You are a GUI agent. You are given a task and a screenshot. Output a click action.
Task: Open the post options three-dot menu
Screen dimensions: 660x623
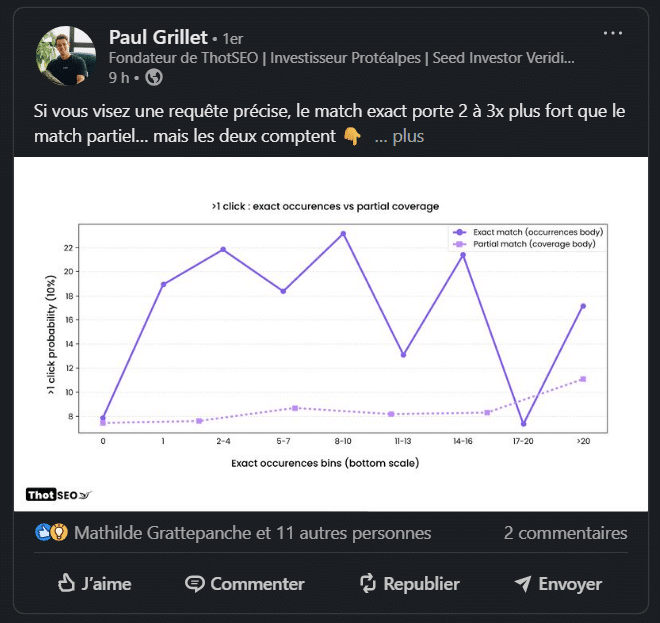[x=613, y=33]
